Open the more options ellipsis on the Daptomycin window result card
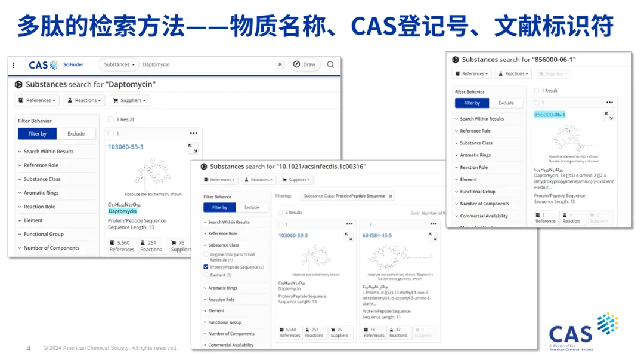The image size is (644, 363). coord(193,133)
